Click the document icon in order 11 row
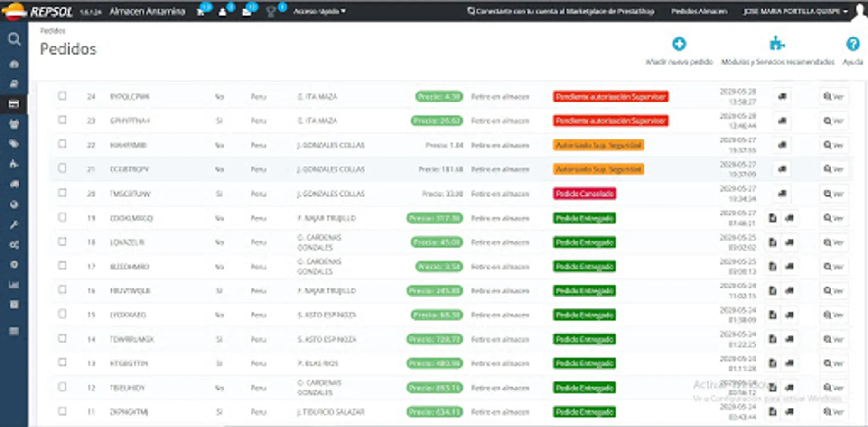 click(x=773, y=412)
